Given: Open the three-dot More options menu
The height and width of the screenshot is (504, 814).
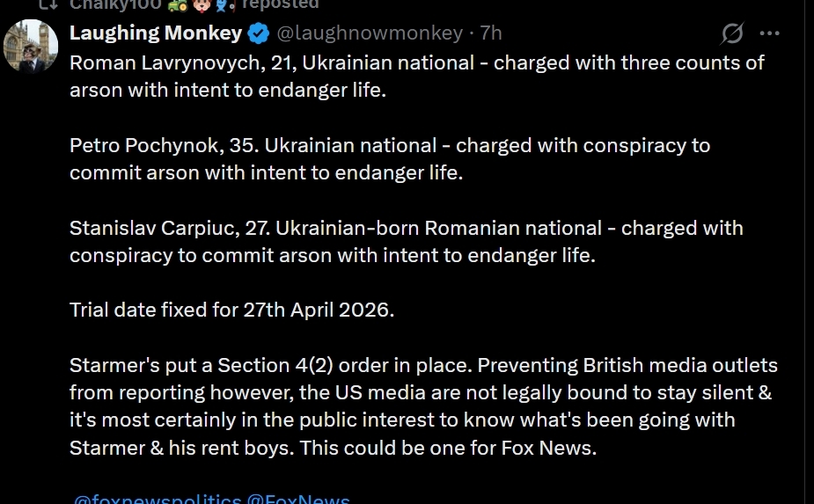Looking at the screenshot, I should coord(770,34).
